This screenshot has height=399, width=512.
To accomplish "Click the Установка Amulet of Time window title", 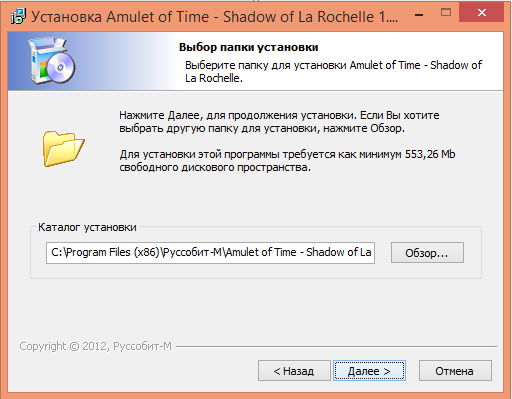I will coord(215,17).
